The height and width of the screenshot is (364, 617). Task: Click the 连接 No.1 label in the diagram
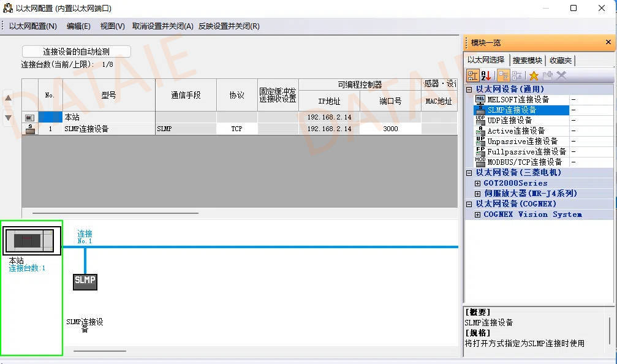(85, 237)
